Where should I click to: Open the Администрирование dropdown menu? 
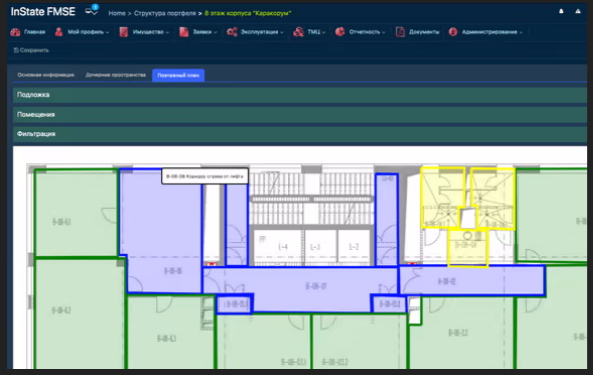(486, 32)
